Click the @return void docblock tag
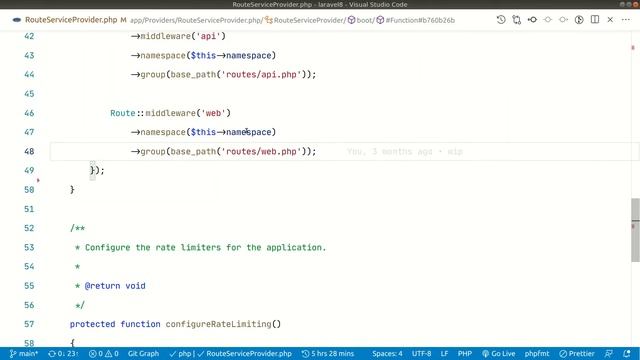This screenshot has height=360, width=640. pyautogui.click(x=115, y=286)
